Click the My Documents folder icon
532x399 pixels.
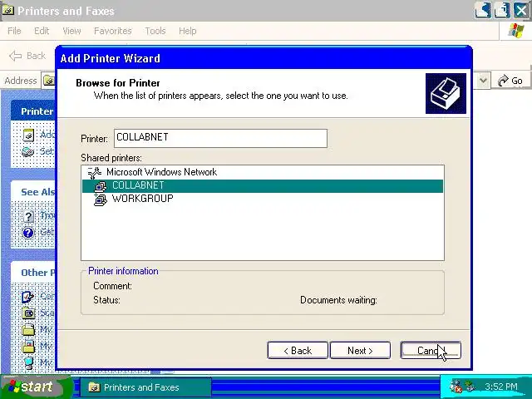click(x=28, y=329)
